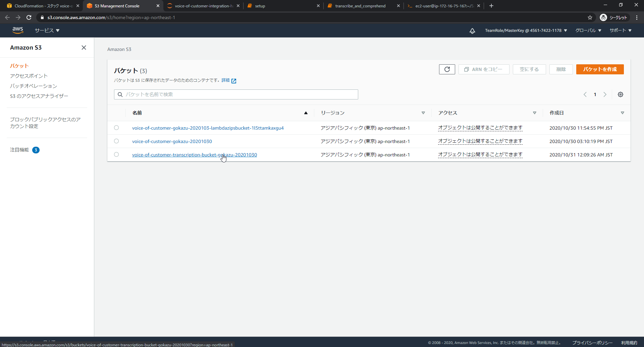Screen dimensions: 644x347
Task: Switch to the CloudFormation browser tab
Action: coord(43,6)
